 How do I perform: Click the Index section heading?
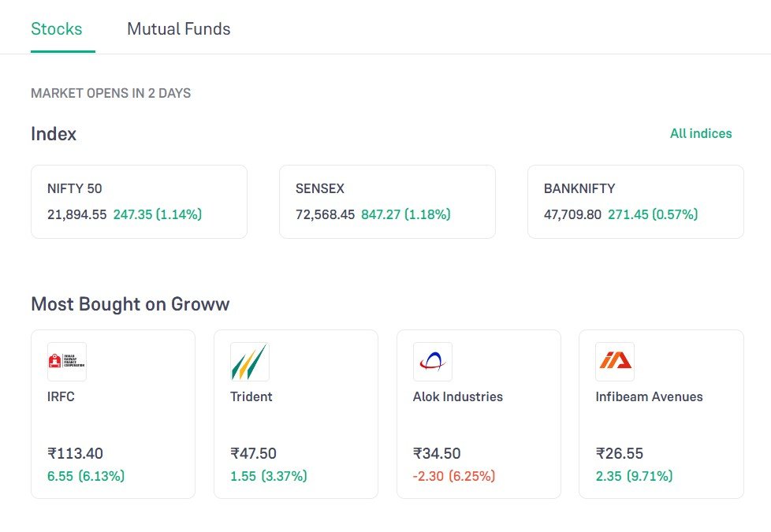(x=54, y=134)
